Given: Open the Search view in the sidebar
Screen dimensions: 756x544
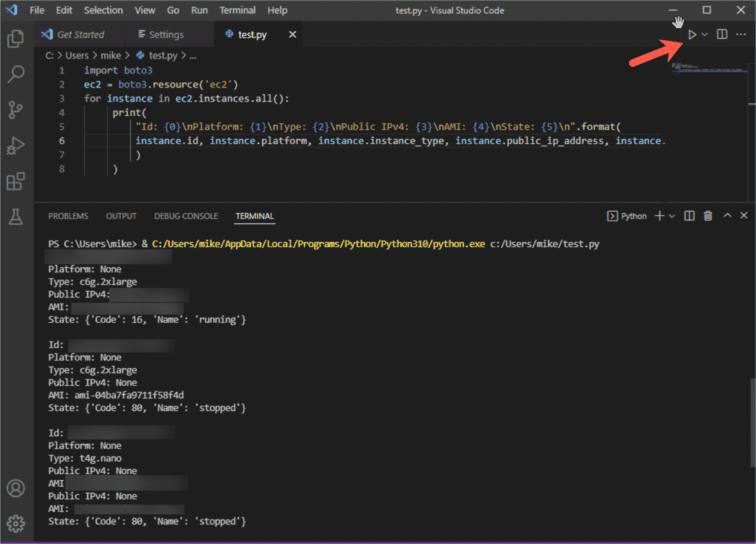Looking at the screenshot, I should point(16,74).
